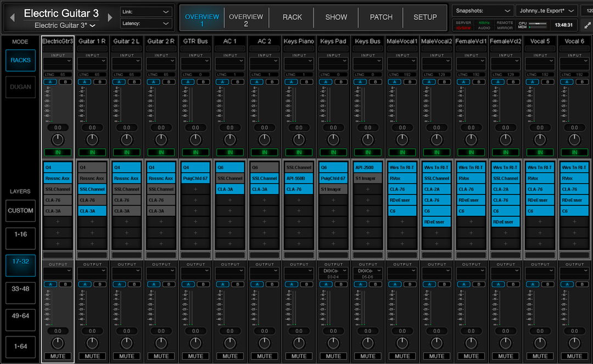
Task: Switch Guitar 1 R input to B
Action: click(x=99, y=81)
